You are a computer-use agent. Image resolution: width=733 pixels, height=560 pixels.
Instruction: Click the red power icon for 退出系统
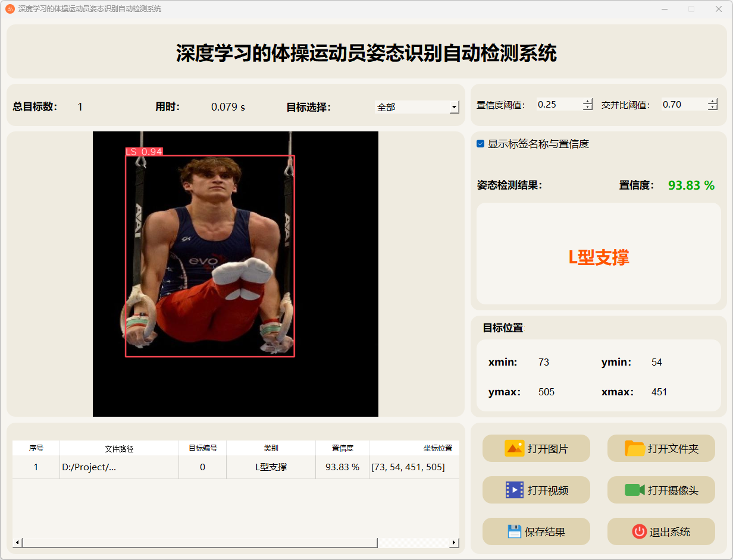click(x=639, y=531)
